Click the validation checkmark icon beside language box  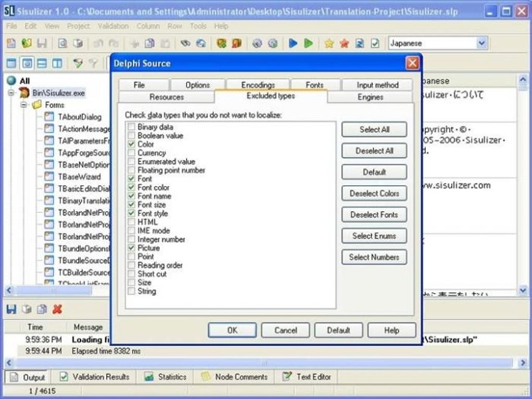pos(375,43)
